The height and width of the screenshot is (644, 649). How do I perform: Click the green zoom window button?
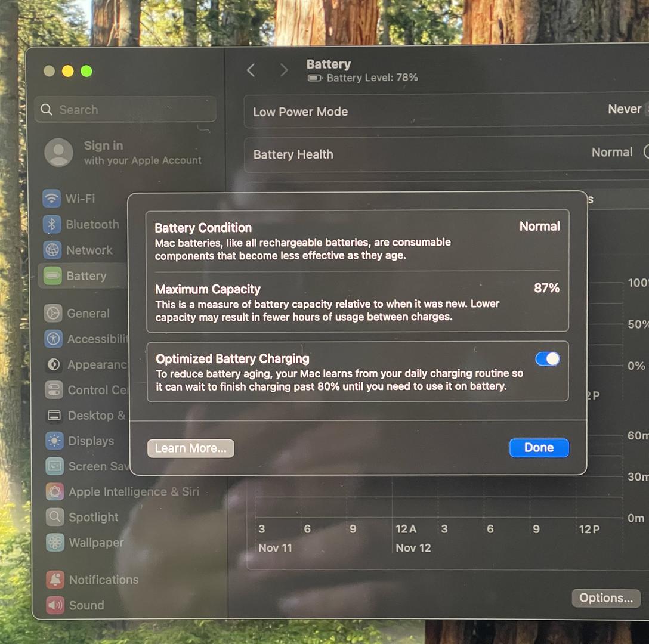(x=86, y=71)
